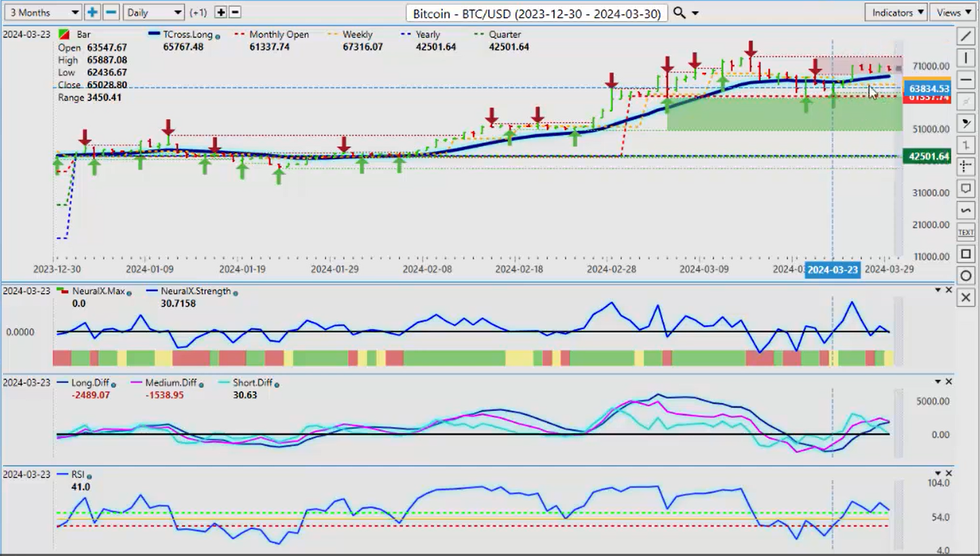The height and width of the screenshot is (556, 980).
Task: Open the symbol search dropdown arrow
Action: pyautogui.click(x=694, y=14)
